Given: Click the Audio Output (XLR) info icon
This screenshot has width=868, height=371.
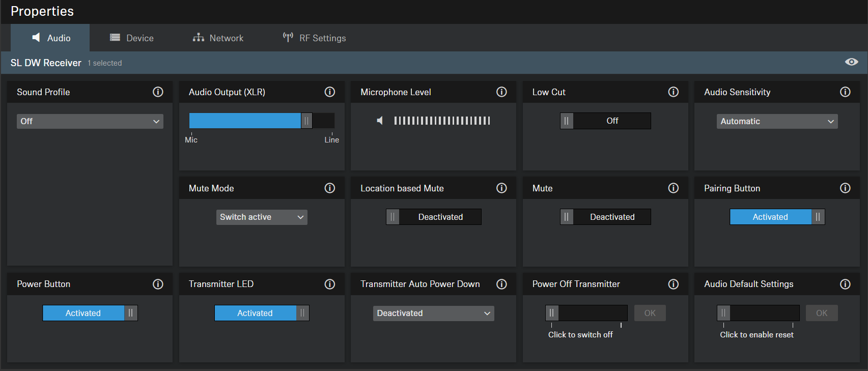Looking at the screenshot, I should coord(330,92).
